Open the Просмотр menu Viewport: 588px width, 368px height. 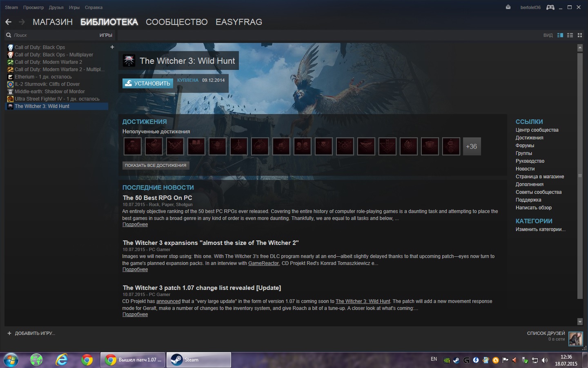(x=33, y=7)
